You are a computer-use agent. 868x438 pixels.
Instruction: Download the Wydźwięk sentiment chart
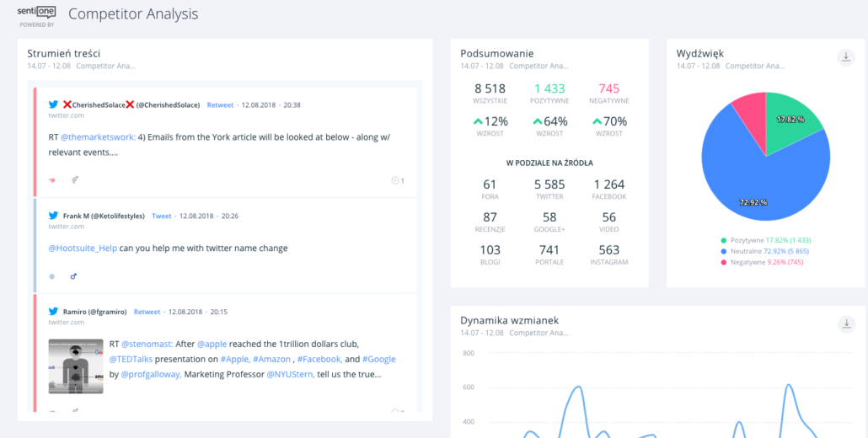tap(846, 57)
